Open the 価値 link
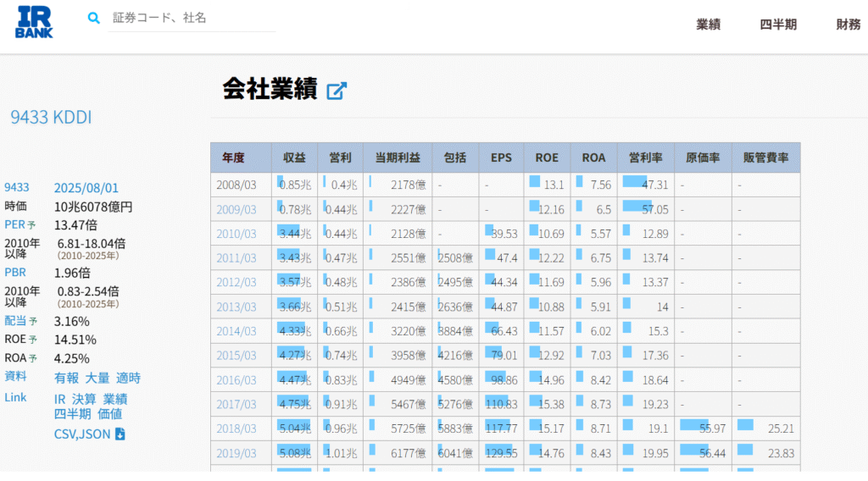 pyautogui.click(x=109, y=413)
